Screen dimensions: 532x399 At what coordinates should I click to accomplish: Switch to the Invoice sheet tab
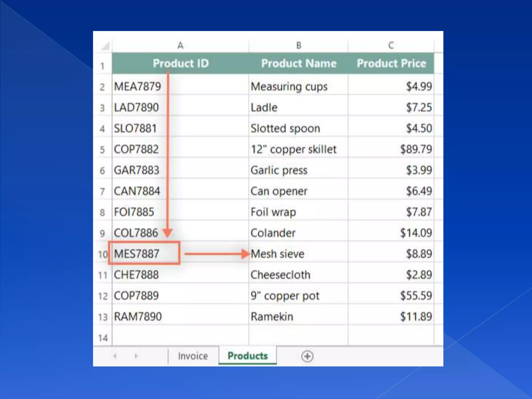pos(193,356)
